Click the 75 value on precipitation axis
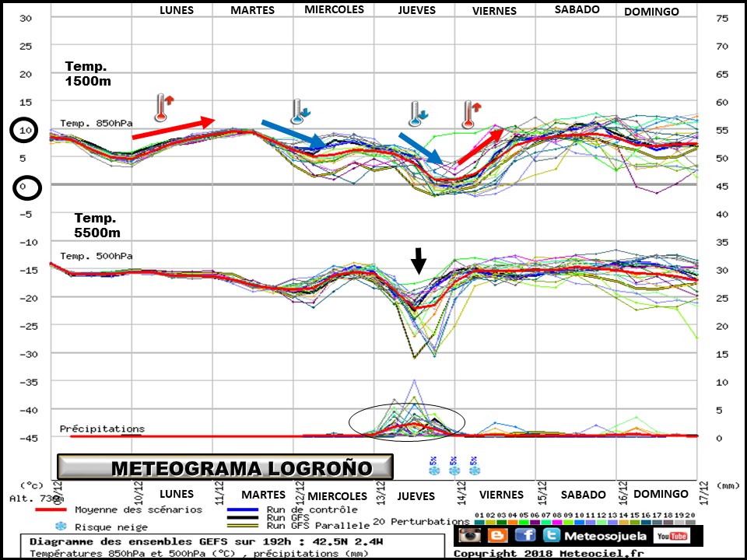Viewport: 747px width, 560px height. coord(722,18)
